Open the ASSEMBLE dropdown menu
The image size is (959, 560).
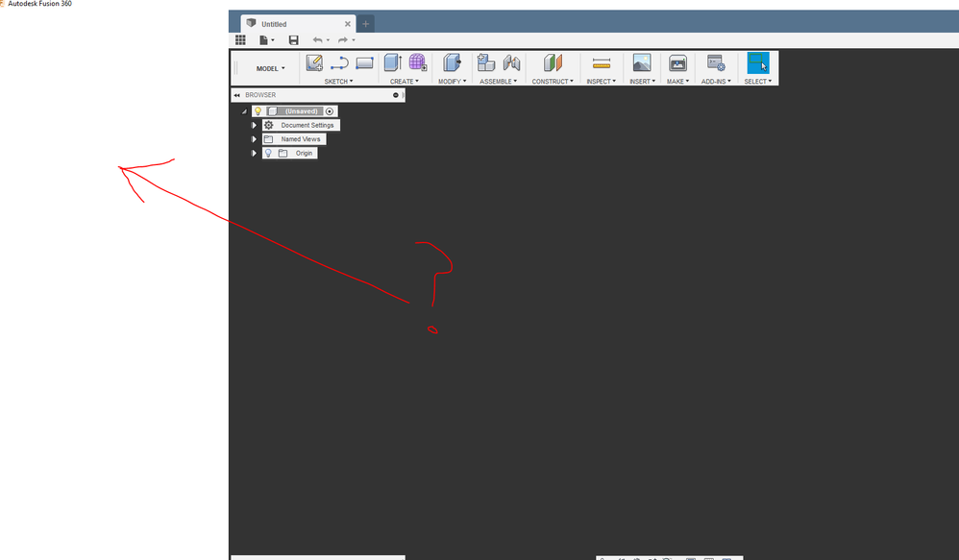pos(498,82)
